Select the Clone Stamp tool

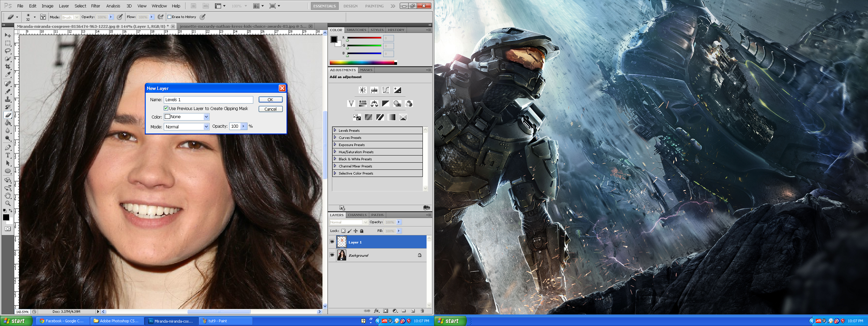(8, 99)
